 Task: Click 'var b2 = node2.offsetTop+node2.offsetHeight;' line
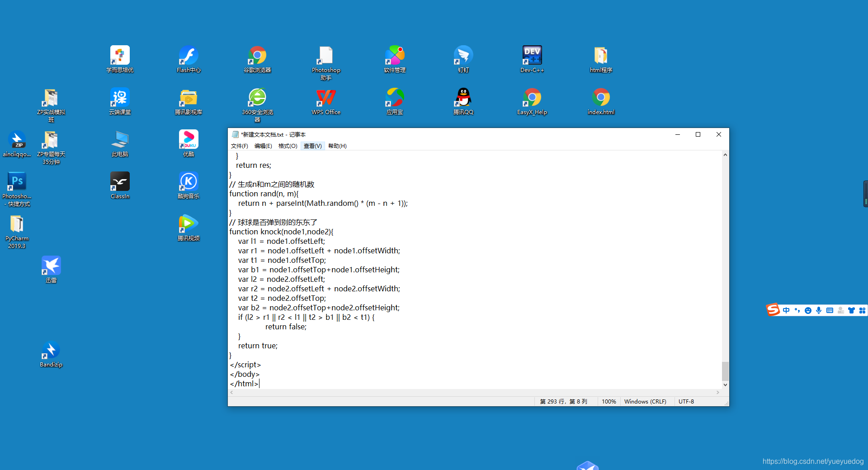click(x=319, y=308)
